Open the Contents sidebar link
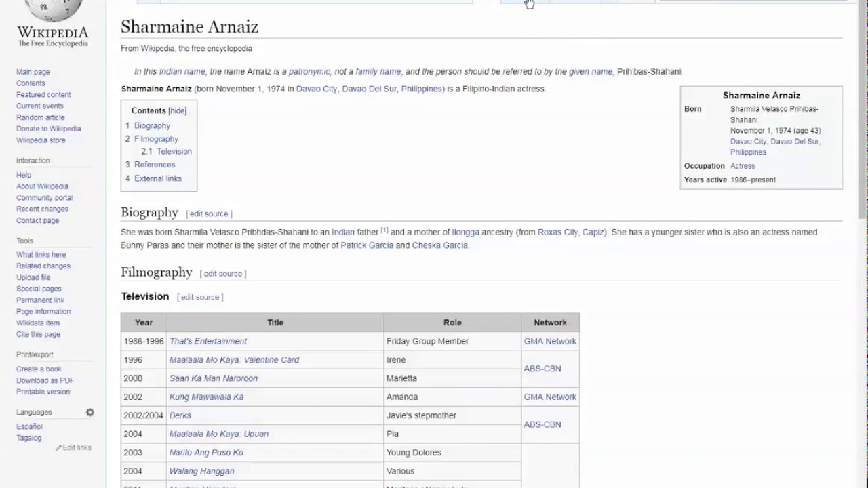 click(31, 83)
